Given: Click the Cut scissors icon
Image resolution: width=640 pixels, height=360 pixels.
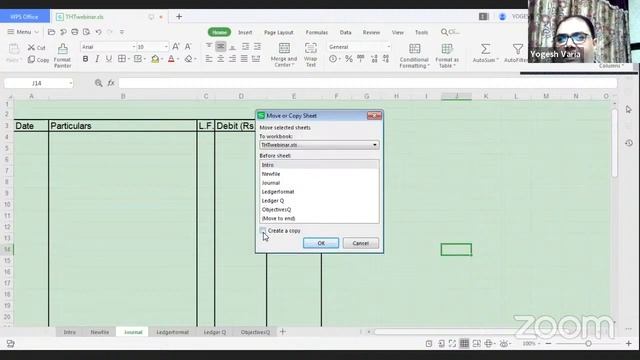Looking at the screenshot, I should (31, 47).
